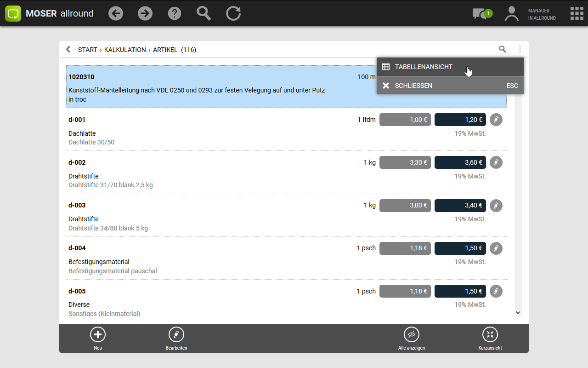Viewport: 588px width, 368px height.
Task: Open the Manager user profile menu
Action: 530,14
